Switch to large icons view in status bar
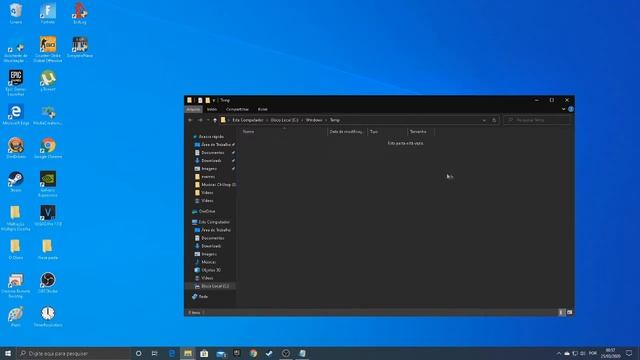640x360 pixels. click(569, 312)
